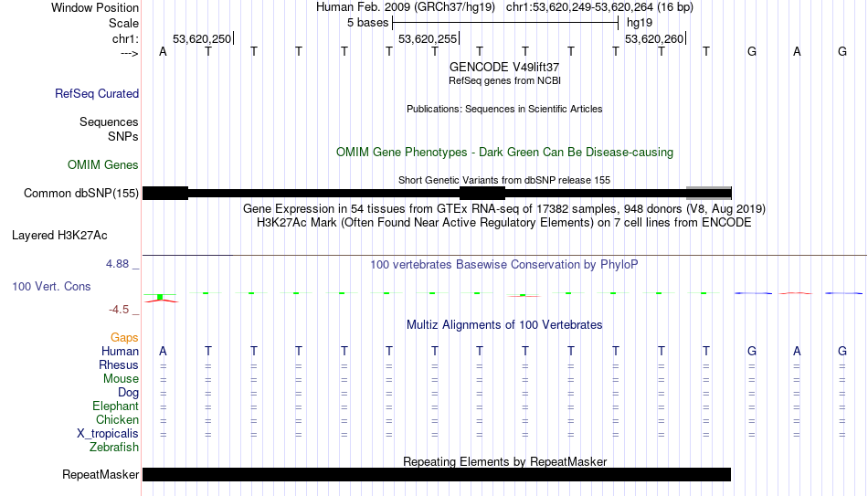Click 100 vertebrates Basewise Conservation by PhyloP title
This screenshot has height=496, width=868.
(x=504, y=265)
